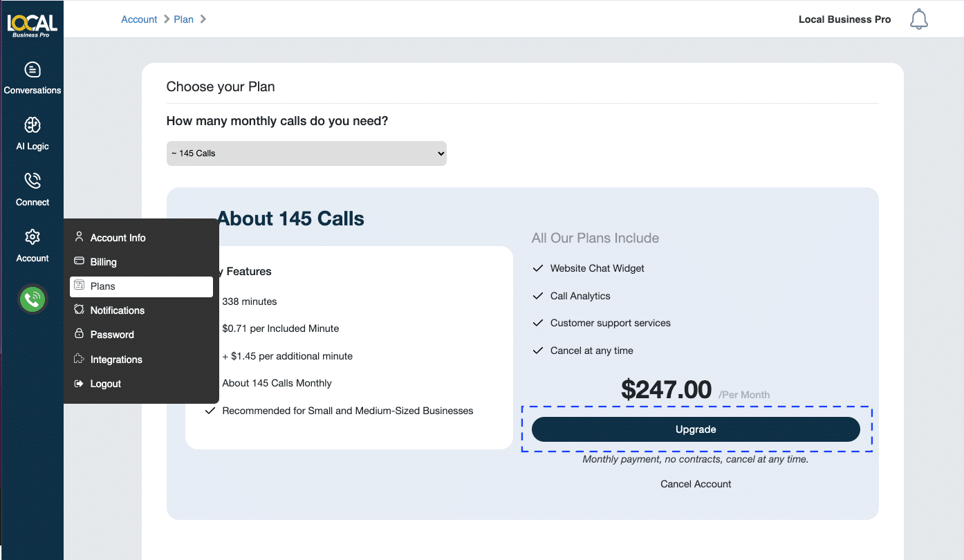Click the Local Business Pro logo
Viewport: 964px width, 560px height.
click(32, 26)
